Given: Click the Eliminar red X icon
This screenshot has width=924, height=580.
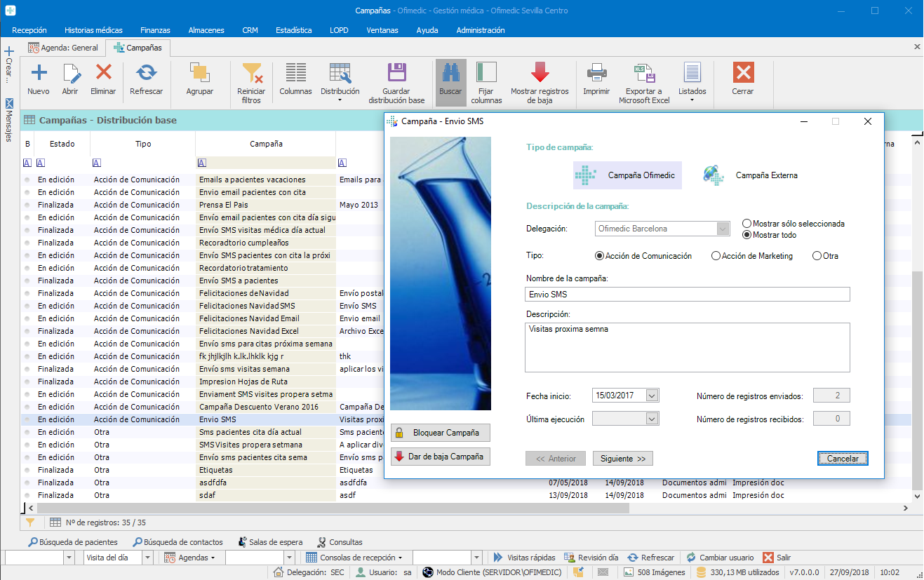Looking at the screenshot, I should 104,73.
